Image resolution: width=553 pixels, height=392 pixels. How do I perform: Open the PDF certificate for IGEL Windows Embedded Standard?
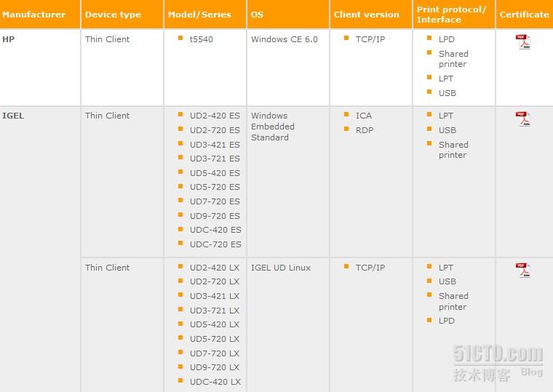[x=522, y=119]
